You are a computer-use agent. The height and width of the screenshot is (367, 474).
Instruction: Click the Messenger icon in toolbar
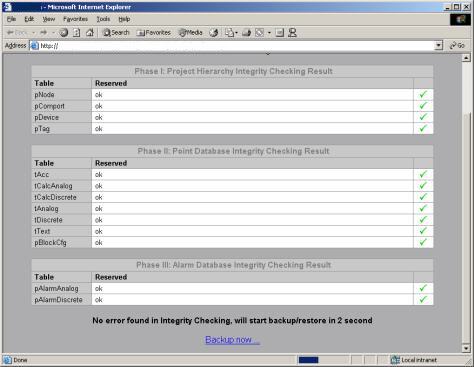292,33
